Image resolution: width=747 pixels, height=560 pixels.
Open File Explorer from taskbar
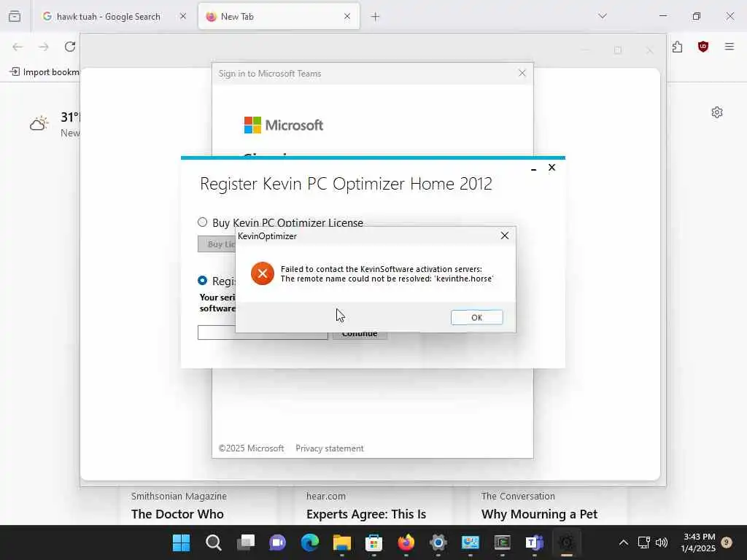[342, 542]
